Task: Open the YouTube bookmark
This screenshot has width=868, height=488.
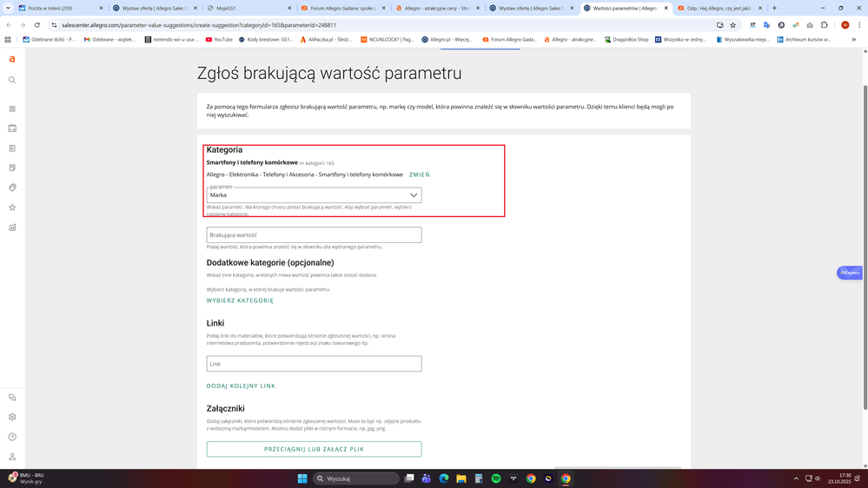Action: tap(219, 40)
